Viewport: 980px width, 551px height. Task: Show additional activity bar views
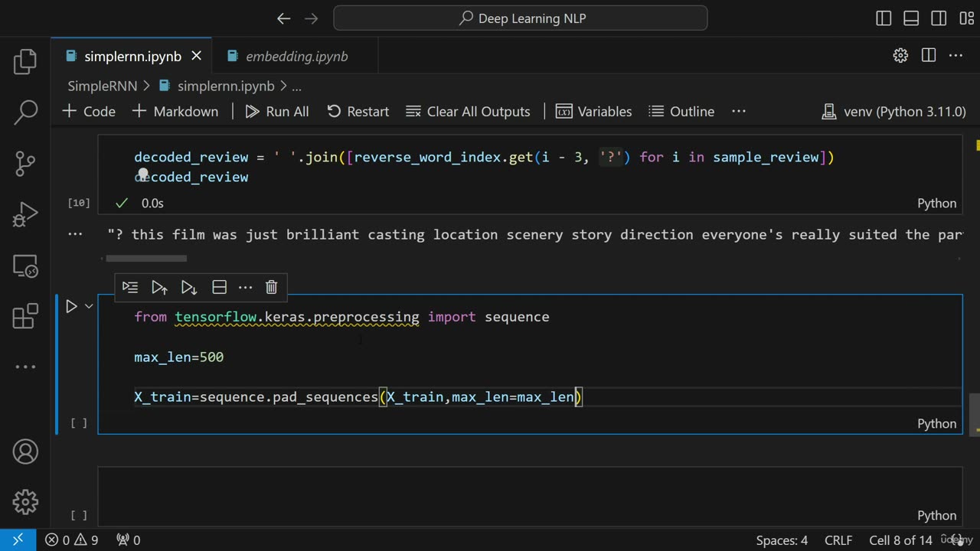click(25, 367)
